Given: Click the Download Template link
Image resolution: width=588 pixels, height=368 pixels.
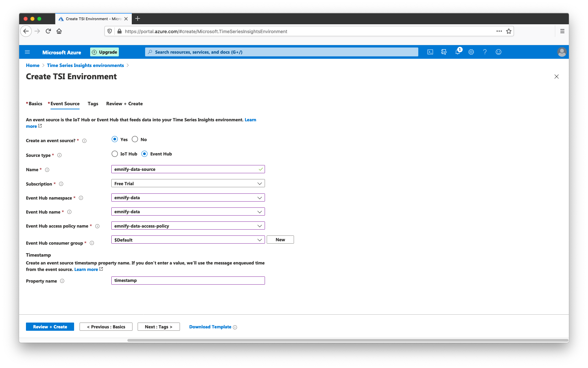Looking at the screenshot, I should click(x=210, y=327).
